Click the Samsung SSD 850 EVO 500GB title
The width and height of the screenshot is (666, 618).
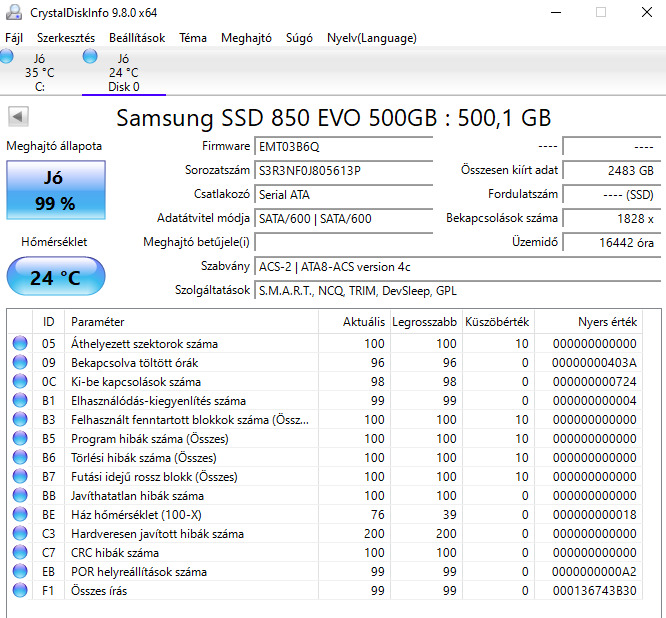coord(333,118)
